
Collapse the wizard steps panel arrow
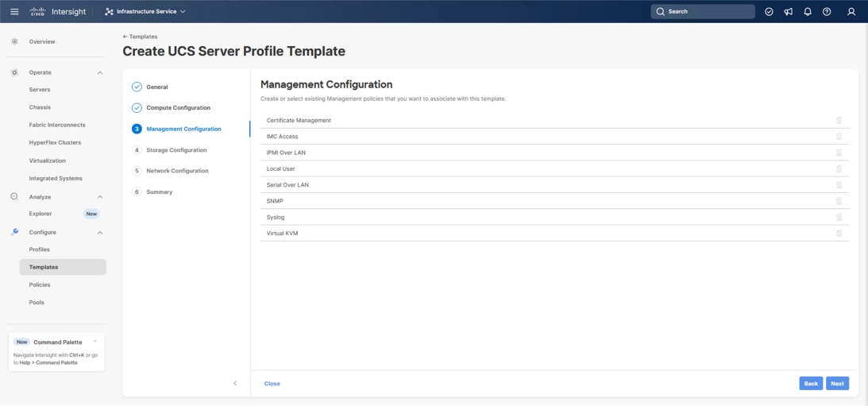235,383
